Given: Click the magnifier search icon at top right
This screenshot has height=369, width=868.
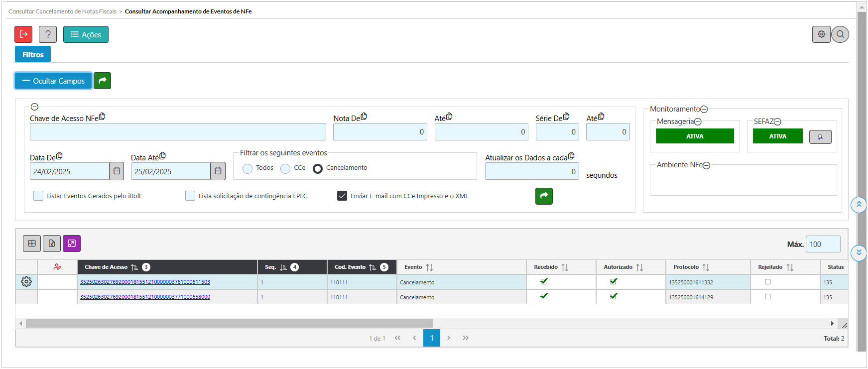Looking at the screenshot, I should click(x=840, y=34).
